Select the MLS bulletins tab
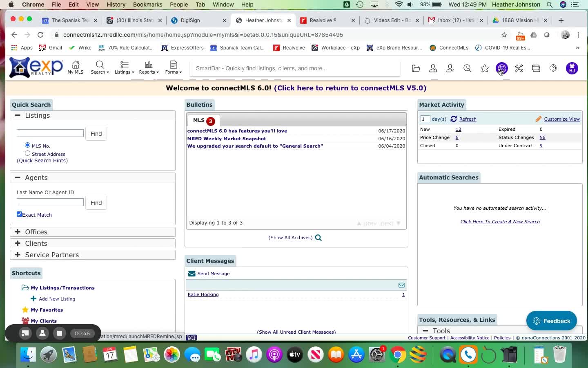Image resolution: width=588 pixels, height=368 pixels. coord(203,120)
